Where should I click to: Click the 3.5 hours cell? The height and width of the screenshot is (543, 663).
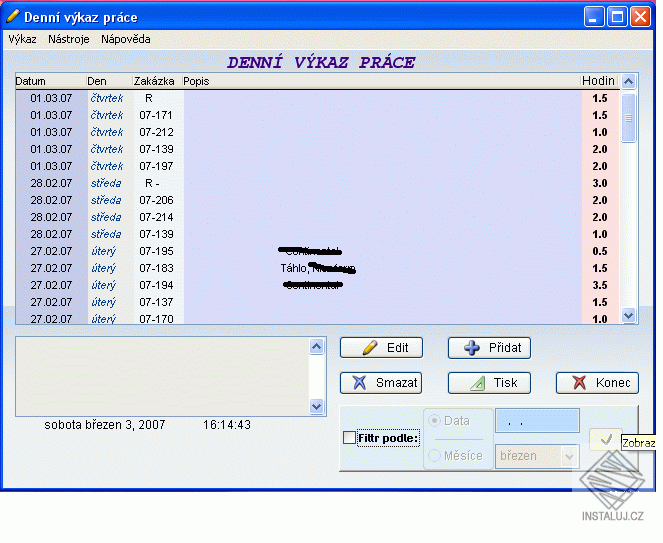[600, 285]
